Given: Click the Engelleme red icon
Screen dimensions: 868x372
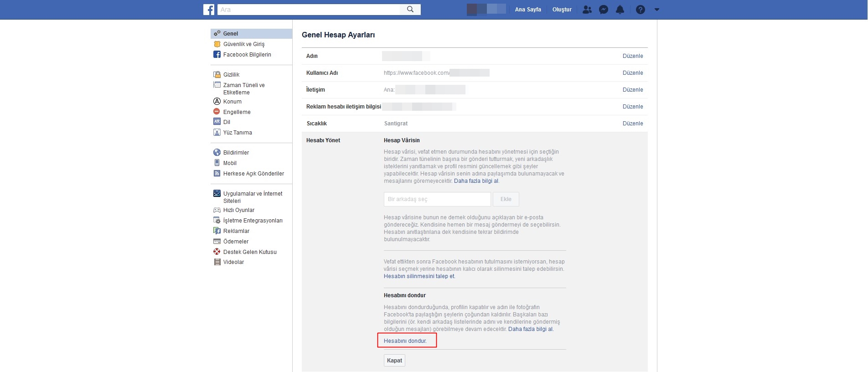Looking at the screenshot, I should [217, 112].
